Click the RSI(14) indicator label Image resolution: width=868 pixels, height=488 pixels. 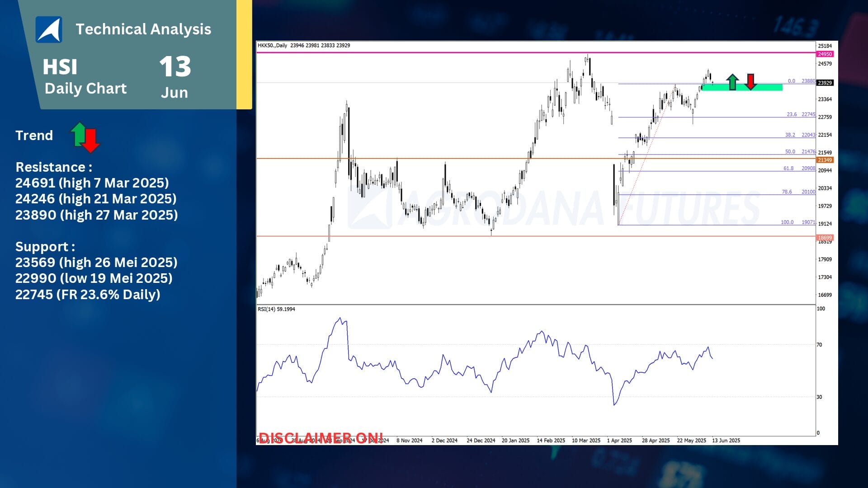(276, 308)
